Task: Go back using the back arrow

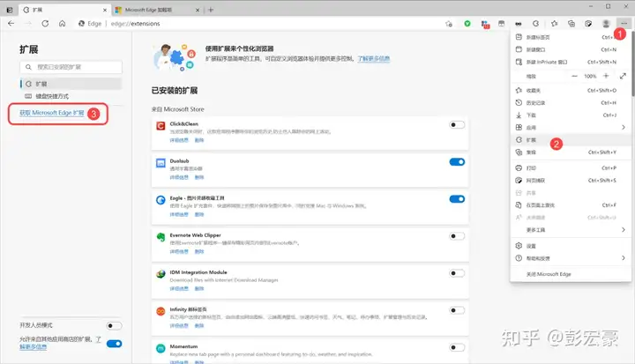Action: tap(11, 24)
